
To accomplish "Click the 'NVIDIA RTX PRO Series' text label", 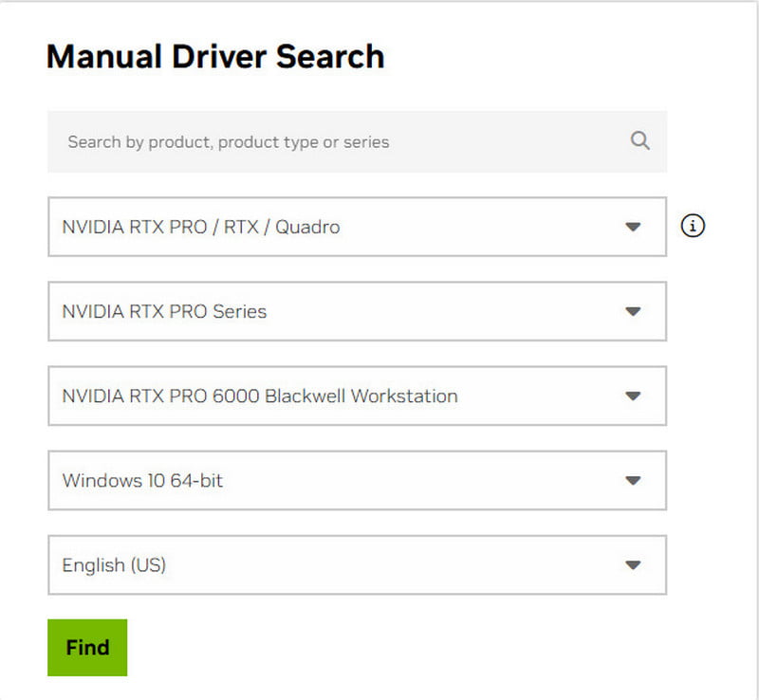I will 164,311.
